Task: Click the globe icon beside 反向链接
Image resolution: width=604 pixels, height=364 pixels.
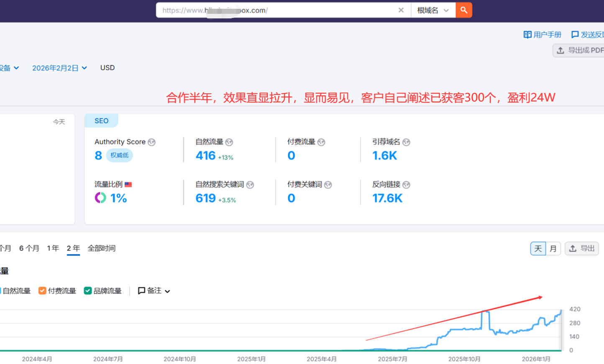Action: click(x=406, y=185)
